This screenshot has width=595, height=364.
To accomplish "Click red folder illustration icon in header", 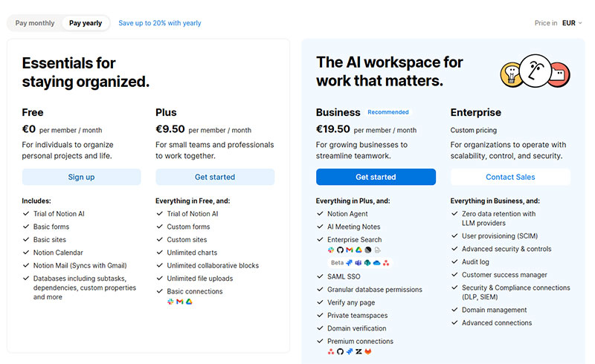I will 559,74.
